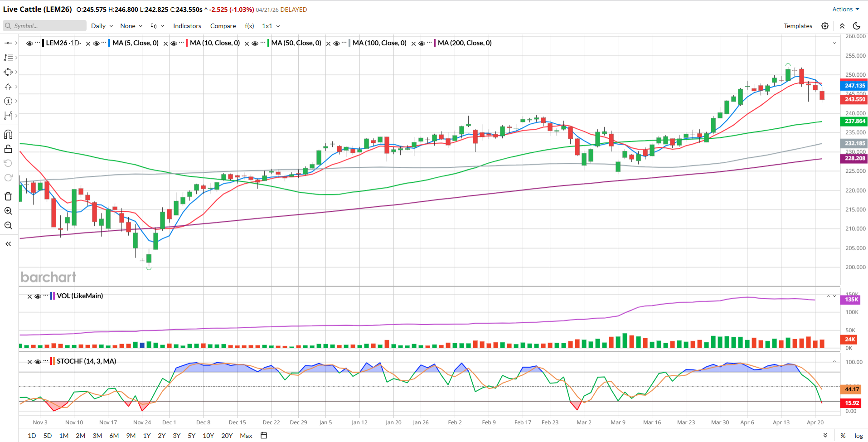This screenshot has width=868, height=442.
Task: Open the Indicators menu
Action: pos(187,26)
